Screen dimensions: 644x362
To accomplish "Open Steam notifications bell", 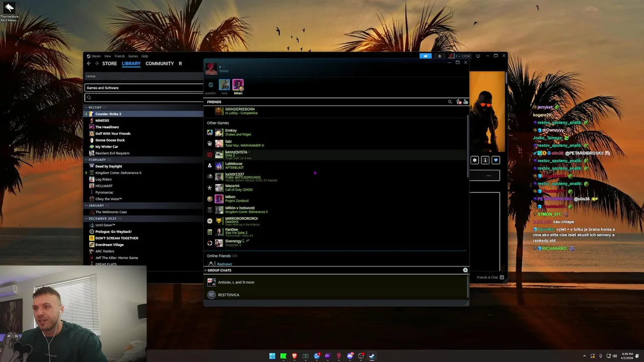I will (439, 56).
